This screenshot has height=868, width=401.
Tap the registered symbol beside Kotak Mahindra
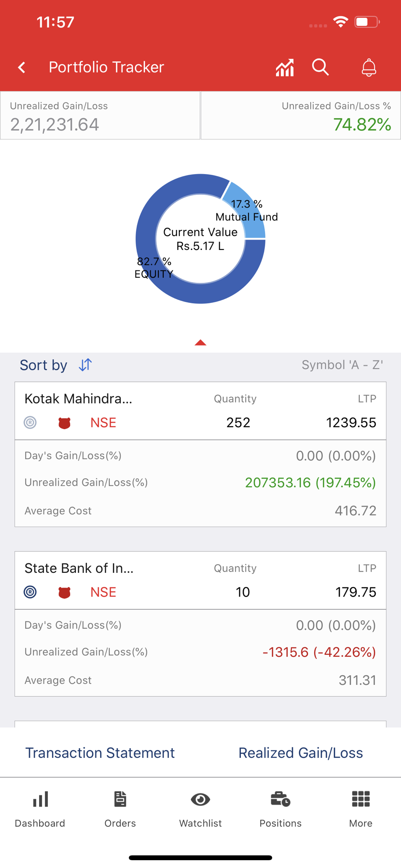(x=30, y=422)
